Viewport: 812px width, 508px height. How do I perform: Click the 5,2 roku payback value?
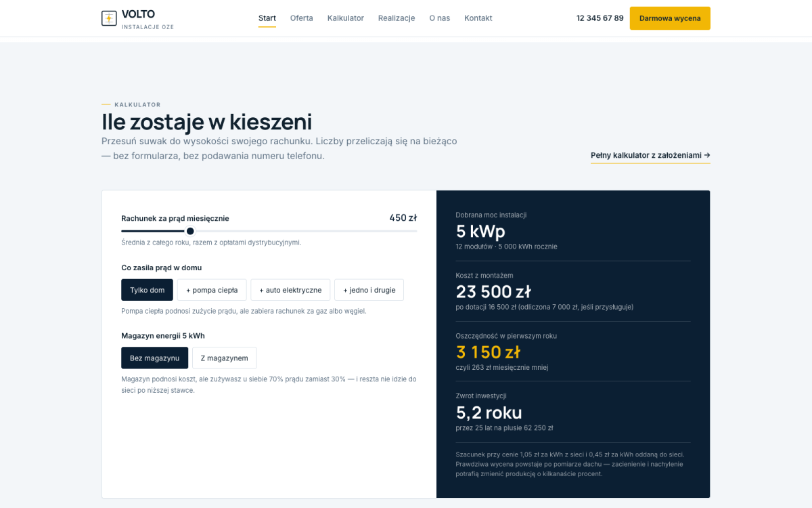tap(489, 412)
